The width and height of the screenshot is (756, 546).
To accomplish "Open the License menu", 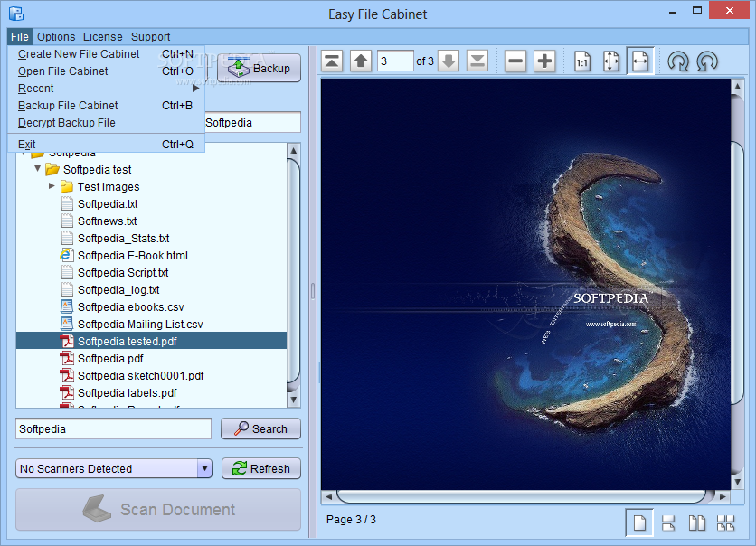I will [x=103, y=37].
